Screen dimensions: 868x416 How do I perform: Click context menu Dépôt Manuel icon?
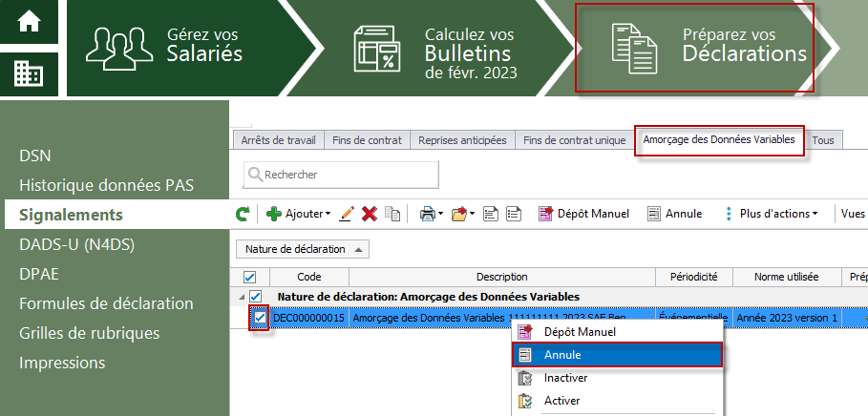(525, 332)
